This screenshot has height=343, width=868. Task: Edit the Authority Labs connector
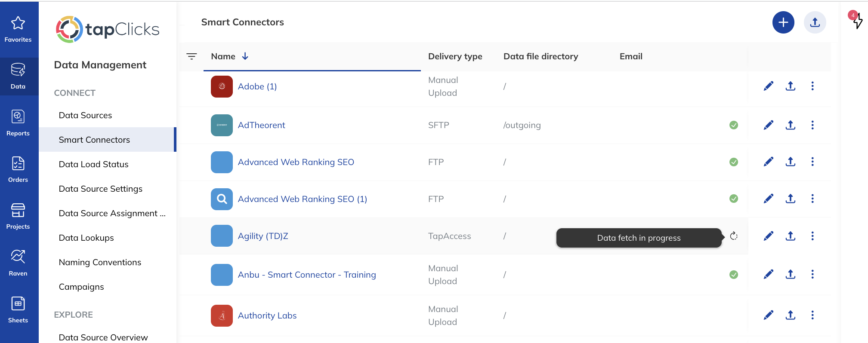click(x=769, y=315)
